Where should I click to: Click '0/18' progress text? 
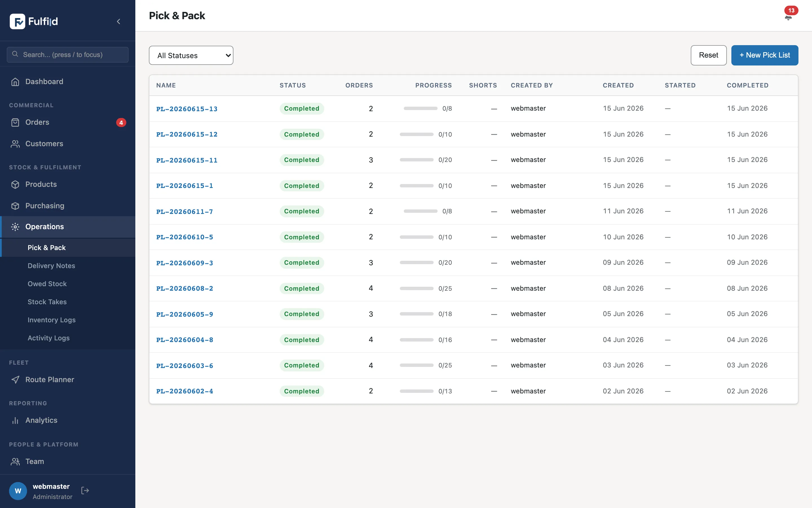pos(445,314)
